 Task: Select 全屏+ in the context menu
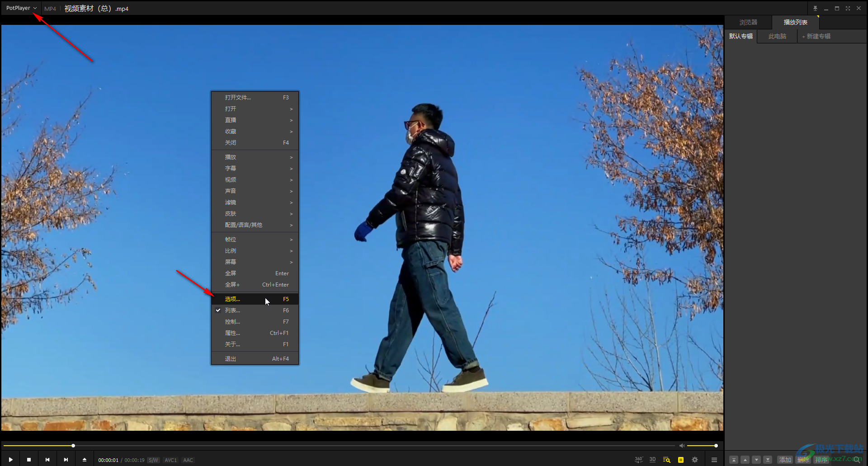[x=255, y=285]
